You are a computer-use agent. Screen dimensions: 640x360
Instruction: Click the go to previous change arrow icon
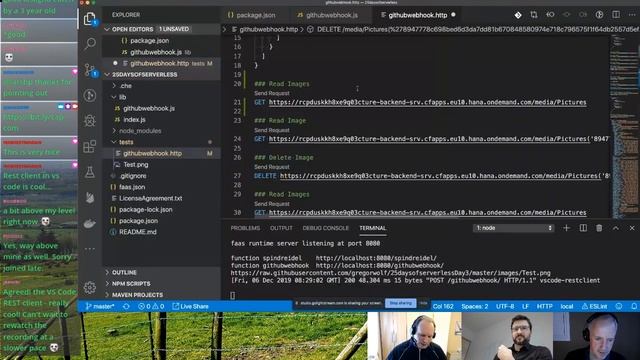coord(550,15)
